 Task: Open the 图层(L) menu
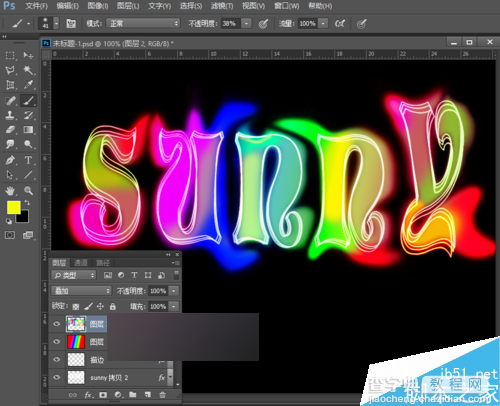point(128,6)
